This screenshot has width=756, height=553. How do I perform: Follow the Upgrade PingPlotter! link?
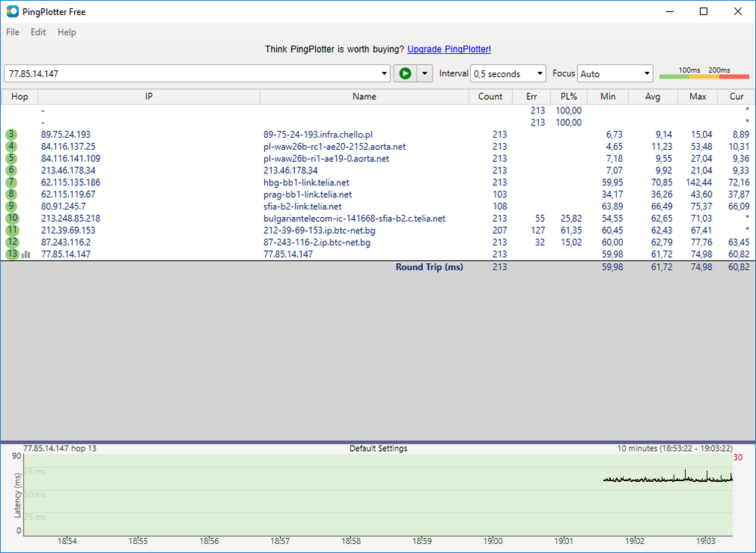[x=449, y=49]
